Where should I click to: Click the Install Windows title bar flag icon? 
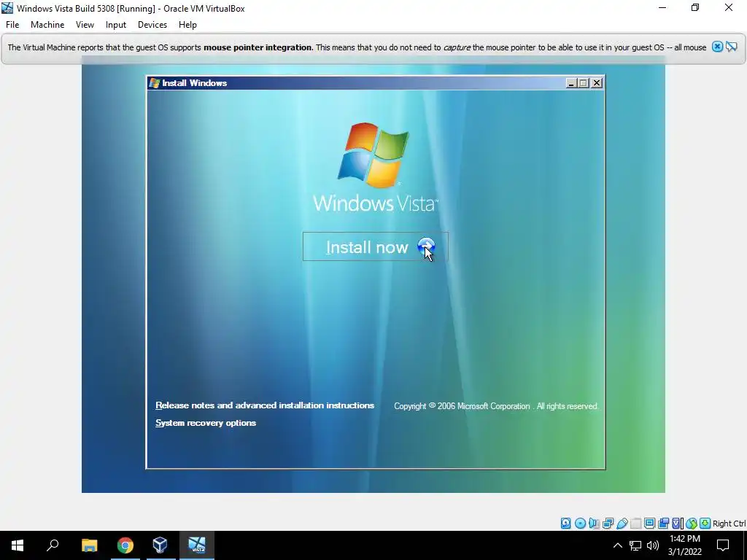pyautogui.click(x=155, y=83)
